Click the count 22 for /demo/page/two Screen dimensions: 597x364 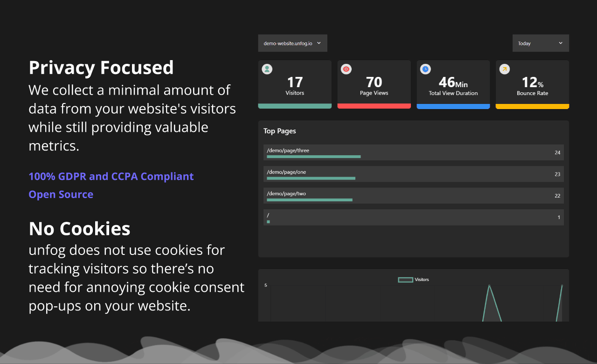click(x=557, y=196)
